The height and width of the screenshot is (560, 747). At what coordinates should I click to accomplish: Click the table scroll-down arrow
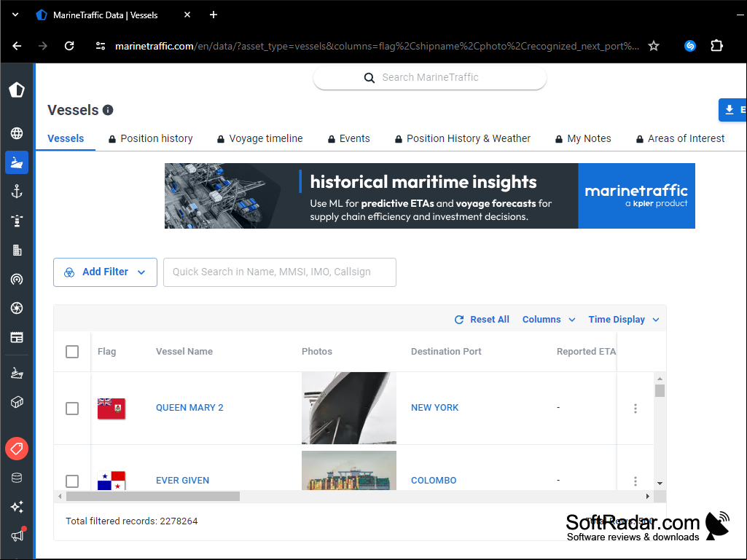[x=660, y=484]
